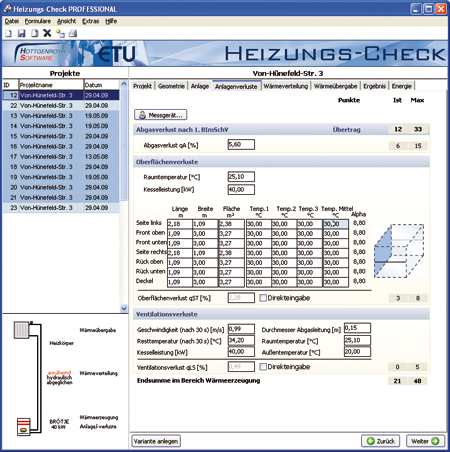Enable Direkteingabe for Ventilationsverlust
The height and width of the screenshot is (452, 450).
coord(263,367)
